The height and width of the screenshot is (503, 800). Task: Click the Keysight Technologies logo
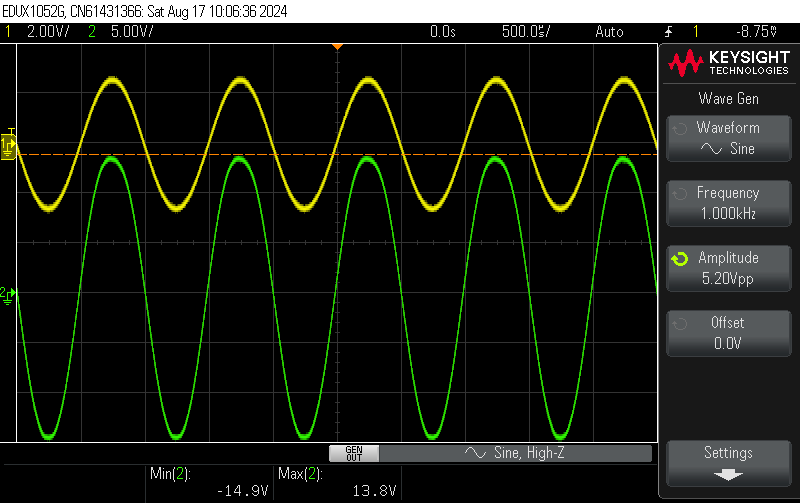(x=728, y=65)
